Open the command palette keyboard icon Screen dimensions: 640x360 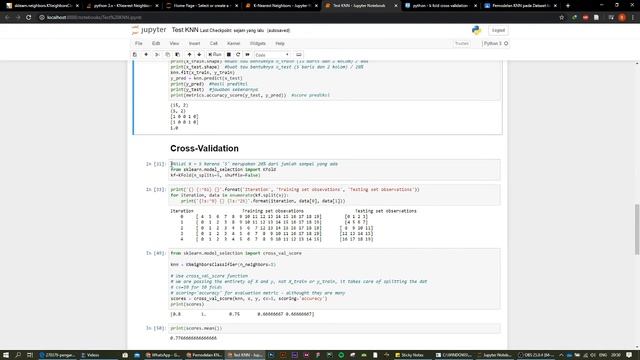click(299, 55)
